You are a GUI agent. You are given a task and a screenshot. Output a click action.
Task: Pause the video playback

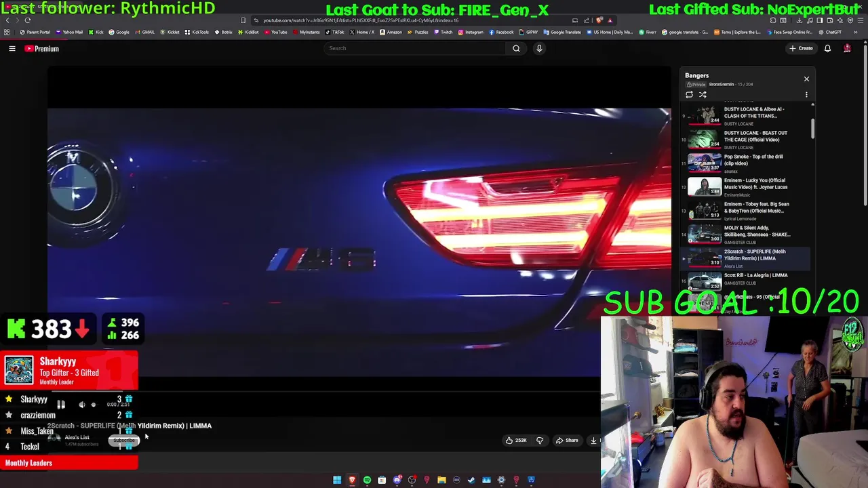(61, 405)
